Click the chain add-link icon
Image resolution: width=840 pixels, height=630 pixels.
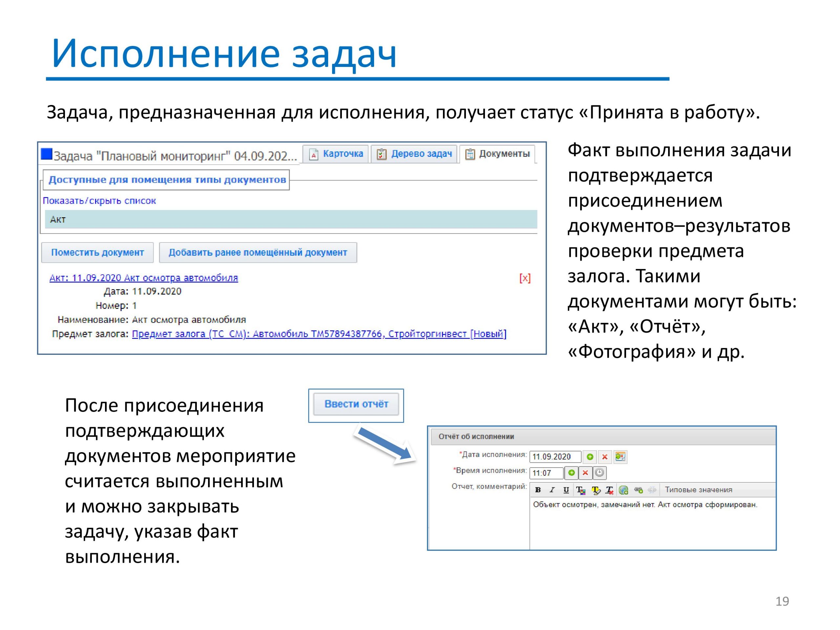coord(638,490)
